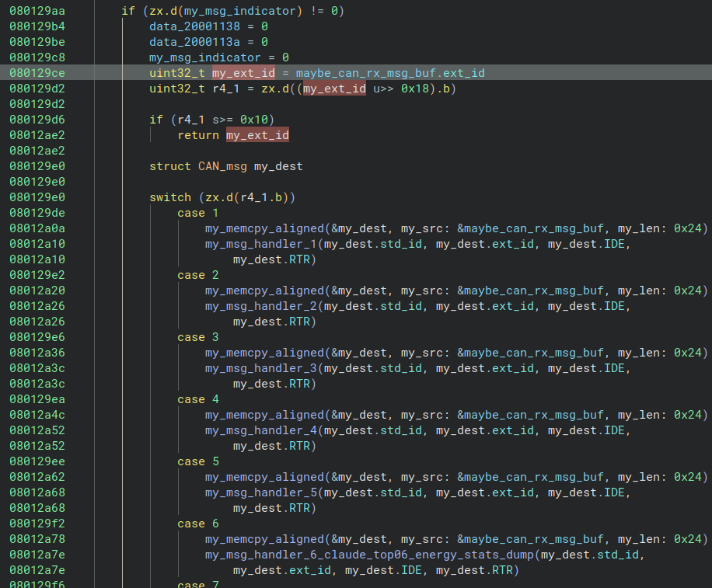
Task: Click my_memcpy_aligned call under case 1
Action: pos(264,228)
